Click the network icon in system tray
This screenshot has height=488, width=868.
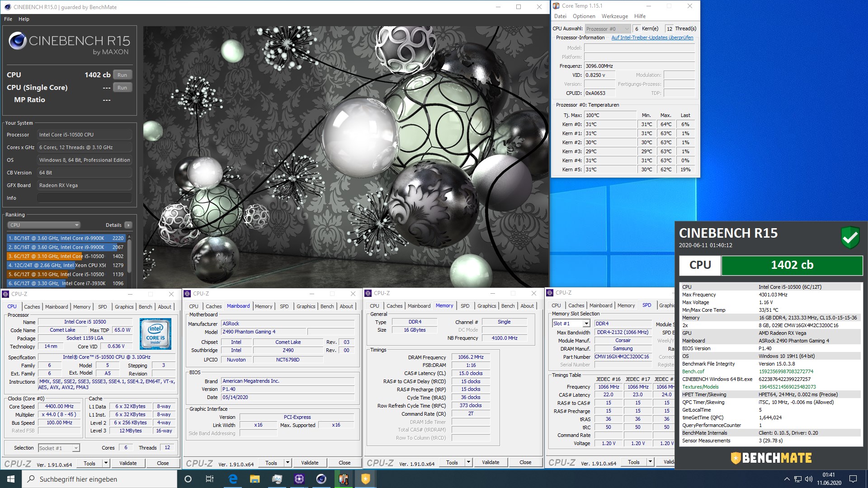coord(798,479)
